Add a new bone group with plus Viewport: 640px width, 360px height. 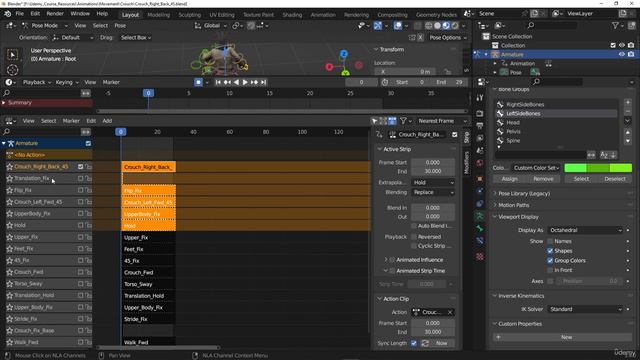[628, 102]
